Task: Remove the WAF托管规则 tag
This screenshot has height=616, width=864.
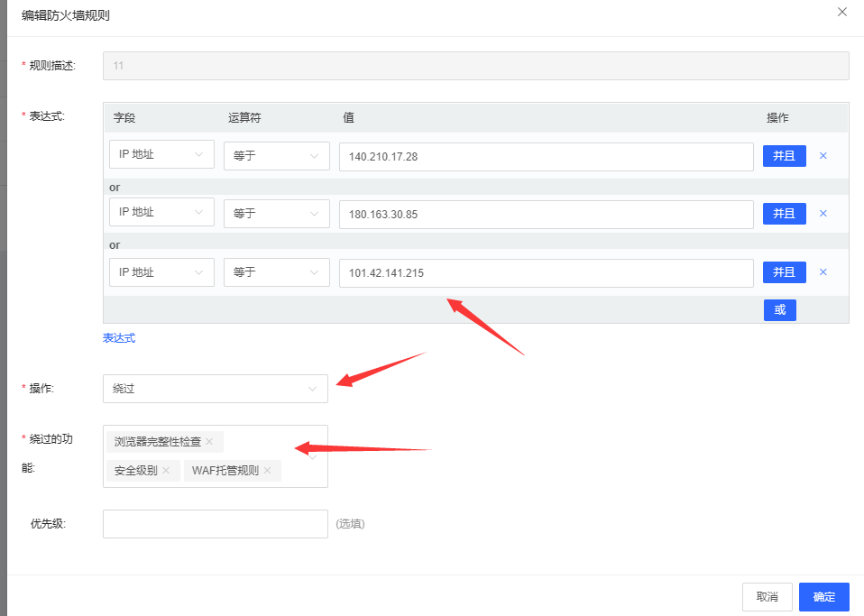Action: [267, 470]
